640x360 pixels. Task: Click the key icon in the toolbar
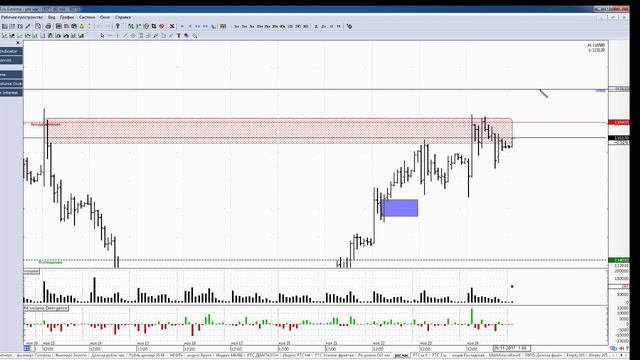tap(118, 26)
